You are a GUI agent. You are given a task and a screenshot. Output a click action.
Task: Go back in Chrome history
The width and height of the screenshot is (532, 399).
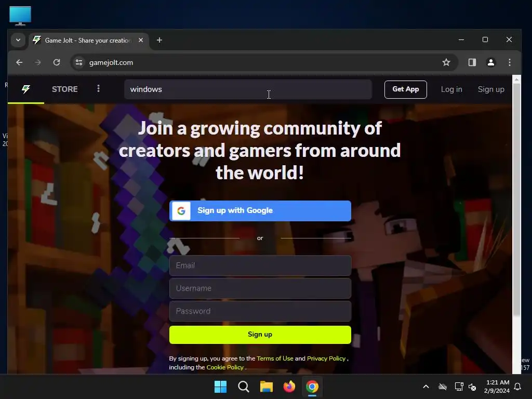click(x=19, y=62)
